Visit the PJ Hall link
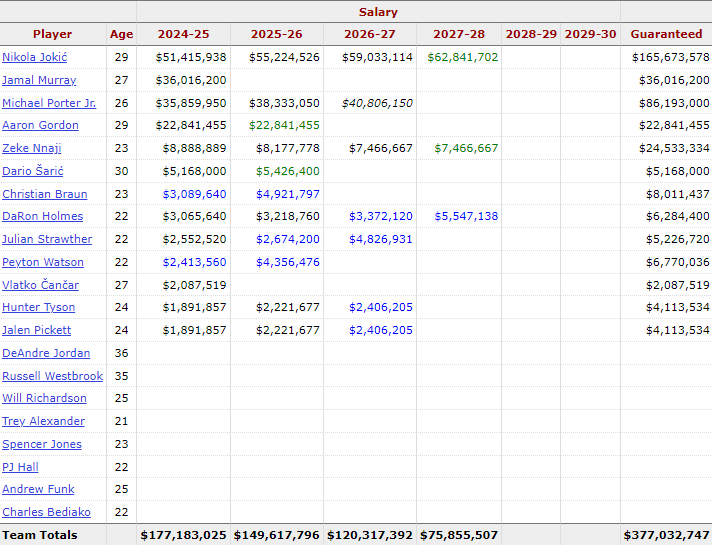Screen dimensions: 712x545 tap(20, 467)
